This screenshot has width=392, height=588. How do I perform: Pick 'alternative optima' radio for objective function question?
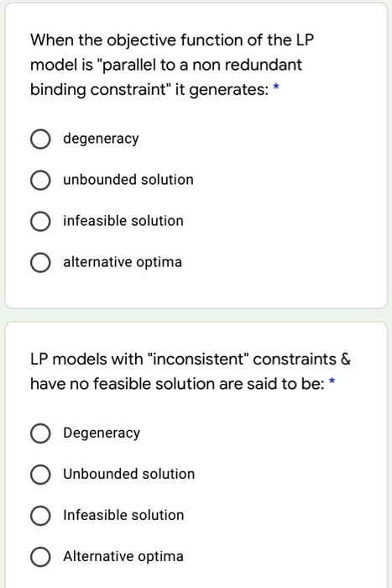click(40, 262)
